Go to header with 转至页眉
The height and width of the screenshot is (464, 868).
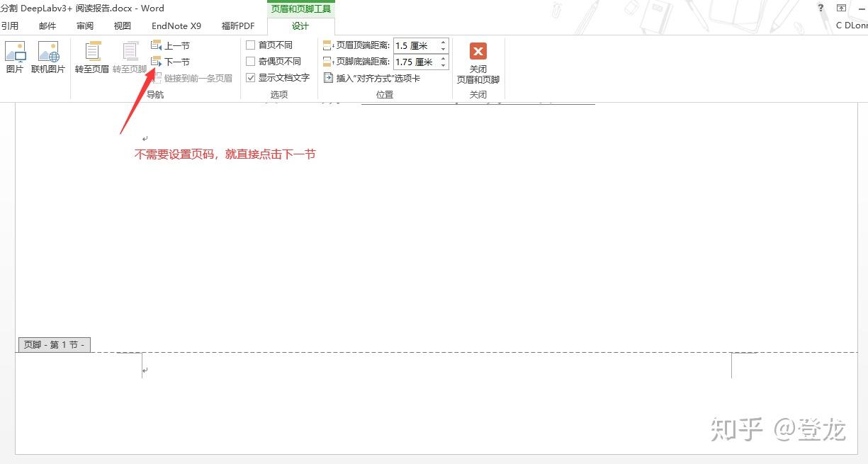[x=92, y=57]
